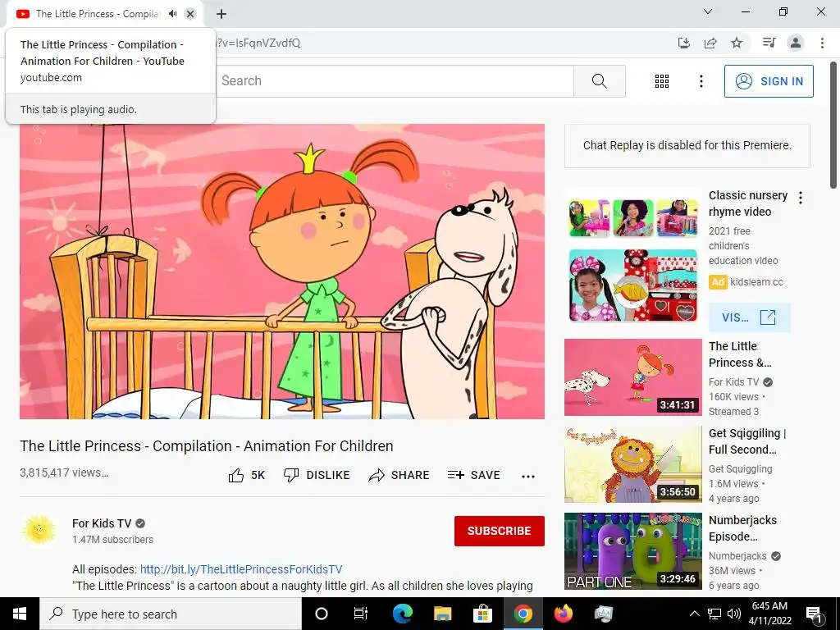Open the SHARE arrow option
The width and height of the screenshot is (840, 630).
click(399, 475)
